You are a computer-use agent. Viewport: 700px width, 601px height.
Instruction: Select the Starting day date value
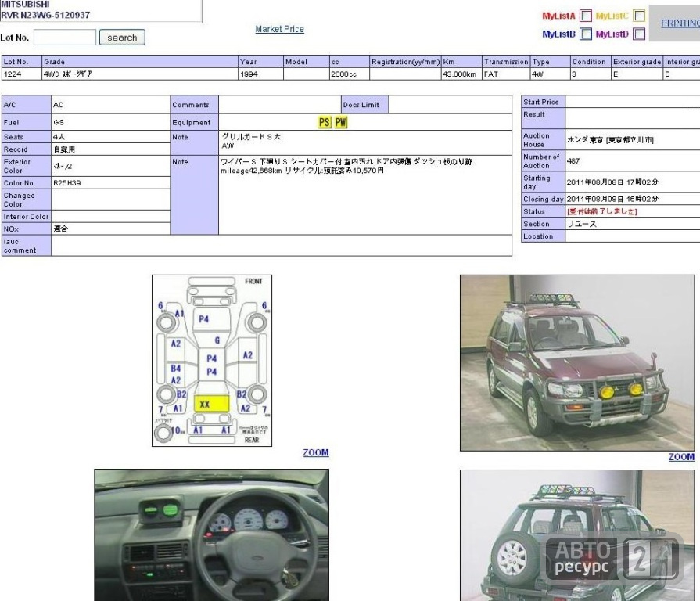tap(612, 182)
